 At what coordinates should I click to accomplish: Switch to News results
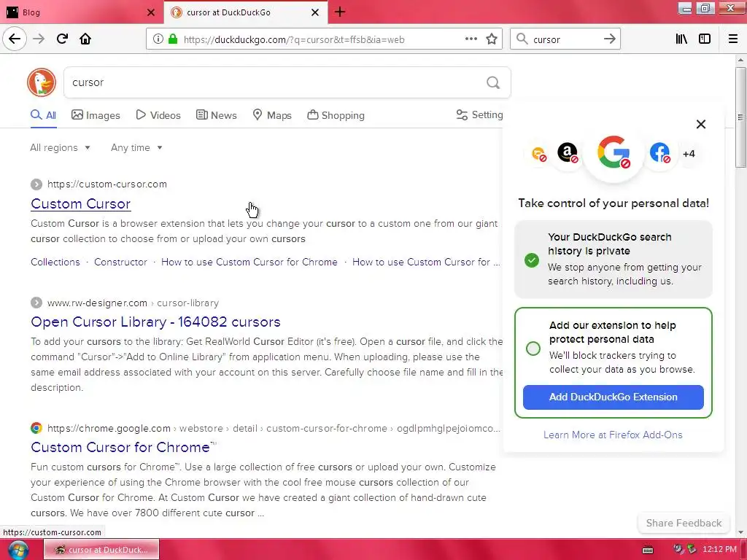click(x=216, y=115)
